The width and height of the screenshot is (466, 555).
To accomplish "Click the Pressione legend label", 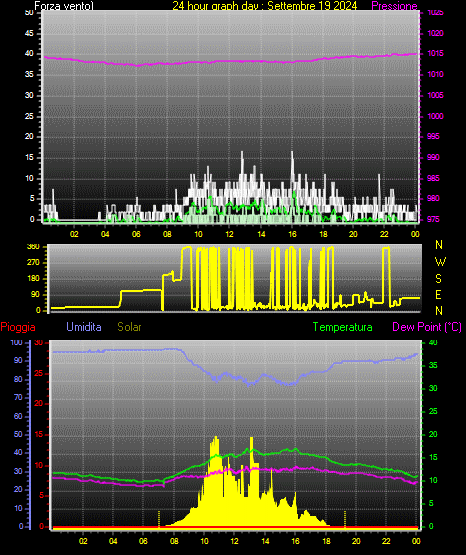I will 394,6.
